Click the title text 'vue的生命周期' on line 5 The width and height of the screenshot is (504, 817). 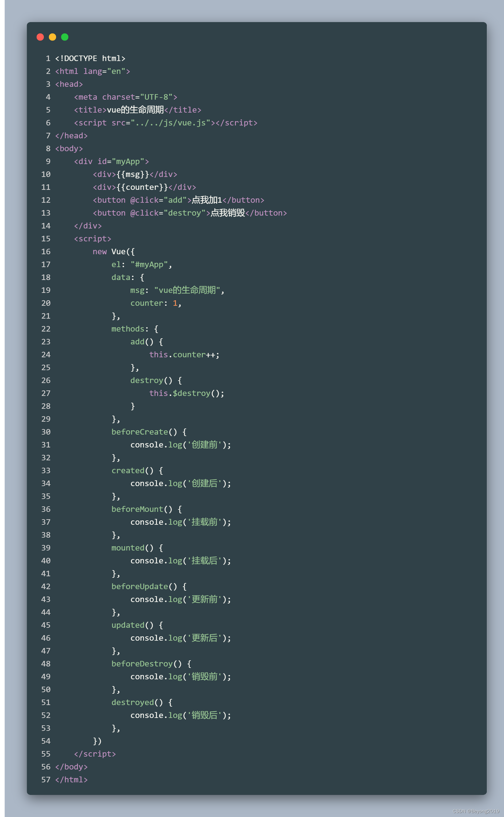(x=135, y=110)
